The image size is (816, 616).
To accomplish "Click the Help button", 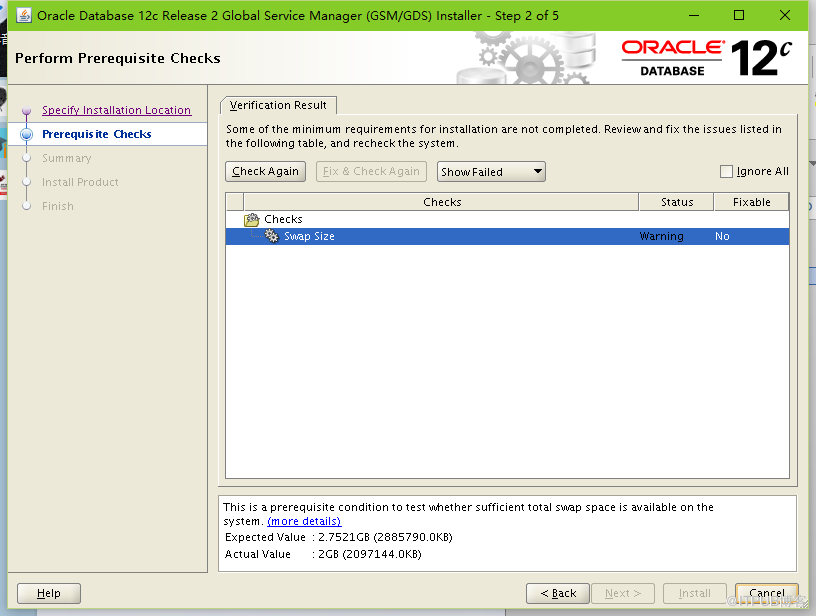I will pos(49,593).
